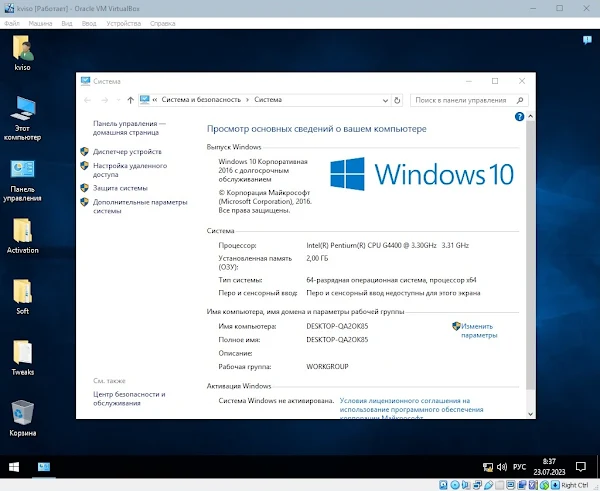Click VirtualBox hard disk activity indicator
Viewport: 600px width, 491px height.
(x=443, y=485)
